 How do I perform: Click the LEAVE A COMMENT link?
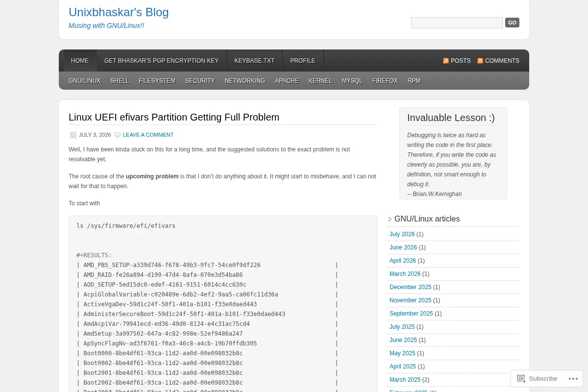point(148,135)
